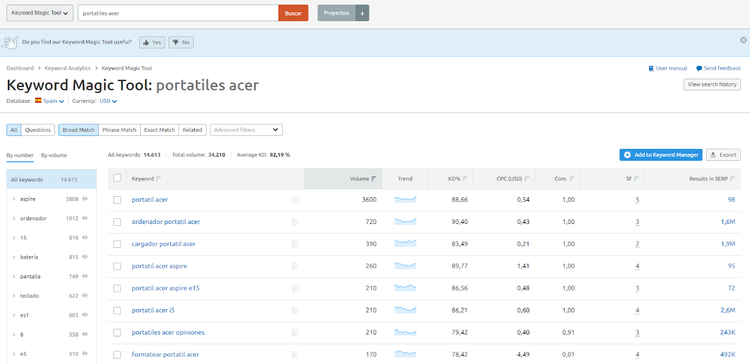Tick the select-all checkbox in the table header
This screenshot has height=364, width=750.
click(x=117, y=178)
